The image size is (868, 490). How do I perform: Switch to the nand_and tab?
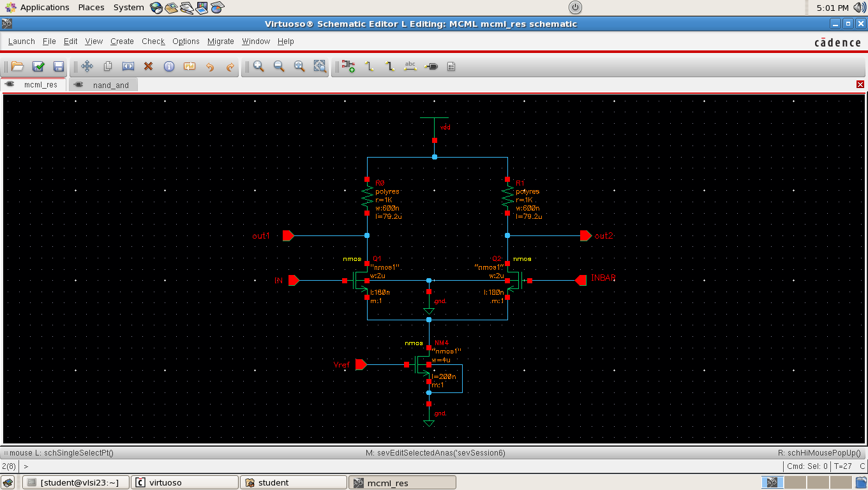[110, 85]
